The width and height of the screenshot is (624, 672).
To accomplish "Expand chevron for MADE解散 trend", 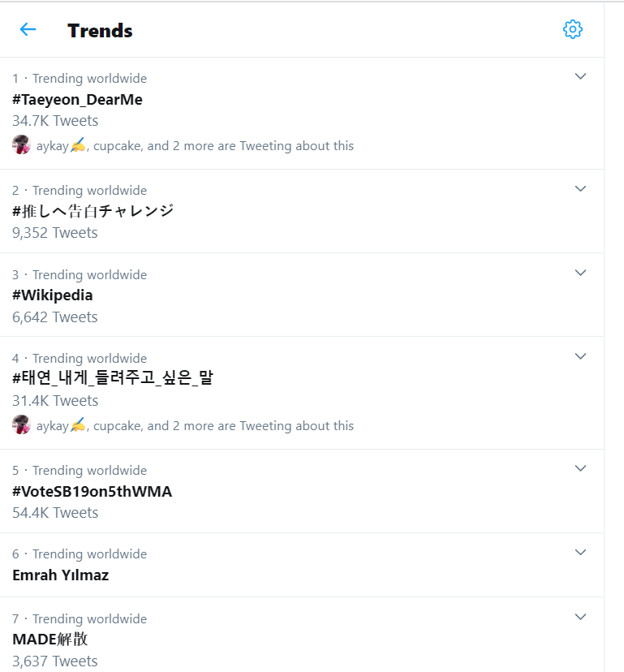I will (580, 617).
